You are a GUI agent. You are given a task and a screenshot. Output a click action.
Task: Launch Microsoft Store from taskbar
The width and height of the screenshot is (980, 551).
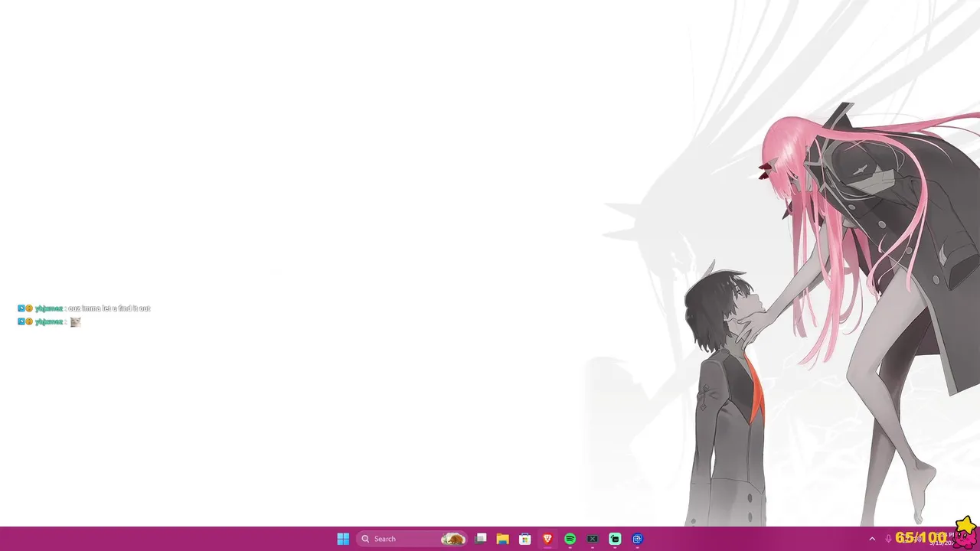525,539
